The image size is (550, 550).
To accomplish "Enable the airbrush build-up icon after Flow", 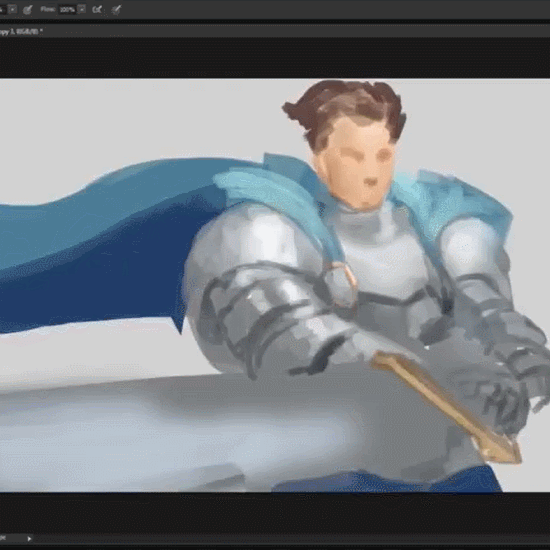I will pos(97,9).
